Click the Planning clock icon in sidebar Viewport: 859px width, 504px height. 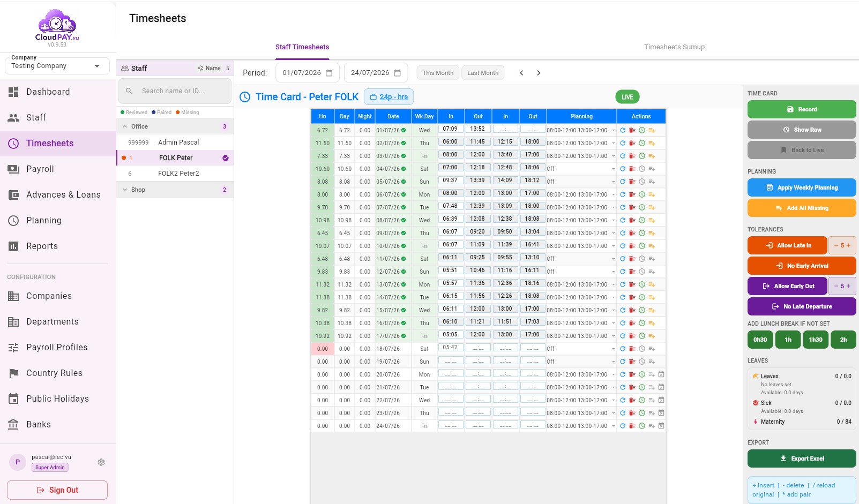13,220
